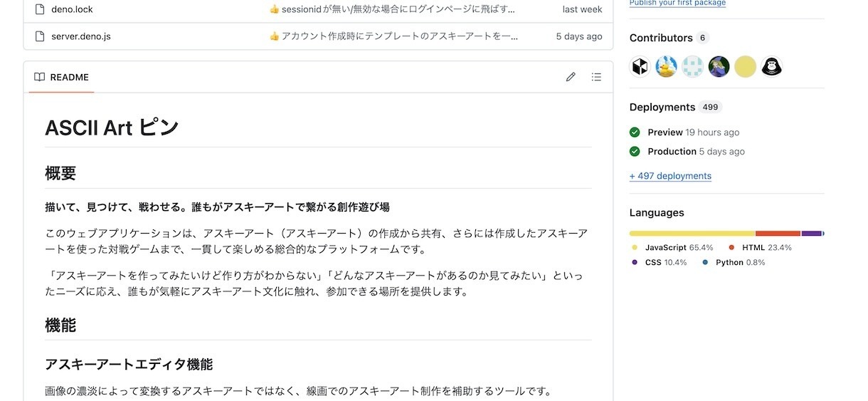Viewport: 868px width, 401px height.
Task: Open the Deployments section heading
Action: click(x=662, y=107)
